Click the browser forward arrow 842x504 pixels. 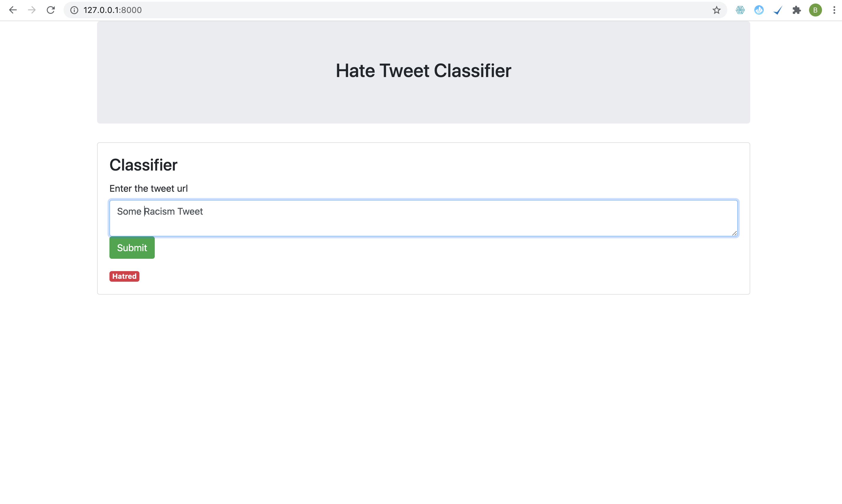click(x=32, y=10)
